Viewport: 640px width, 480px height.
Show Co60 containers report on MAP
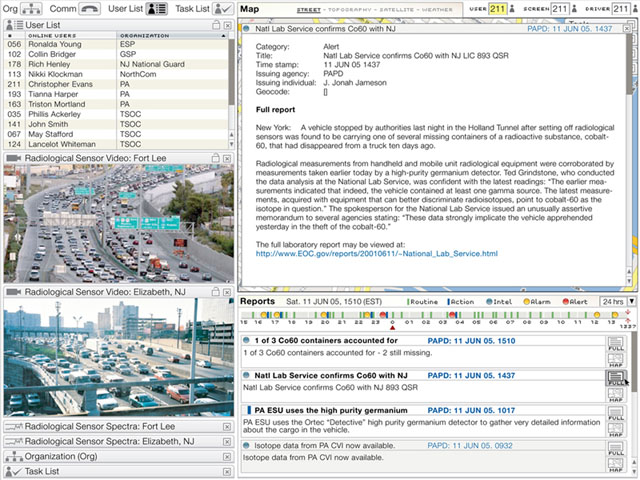click(x=616, y=360)
